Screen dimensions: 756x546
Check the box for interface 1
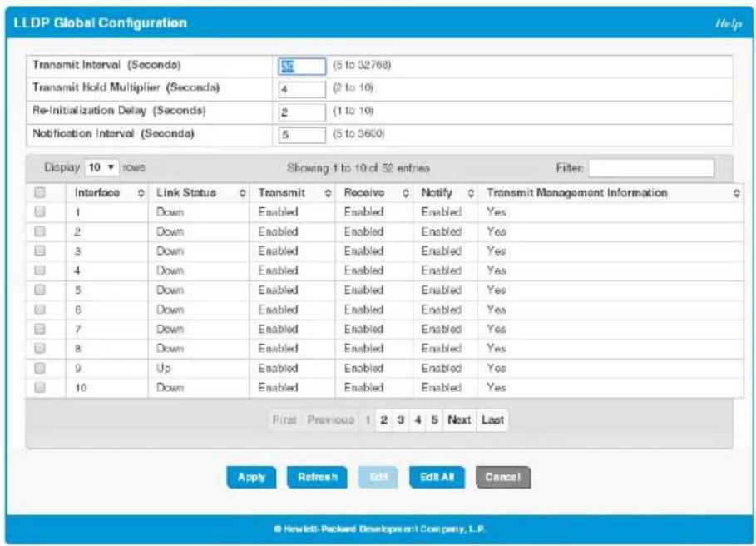[x=40, y=211]
